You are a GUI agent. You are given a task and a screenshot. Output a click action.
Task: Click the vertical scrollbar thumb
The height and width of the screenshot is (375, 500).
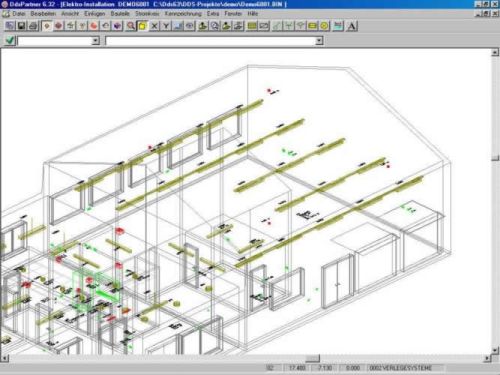(495, 158)
